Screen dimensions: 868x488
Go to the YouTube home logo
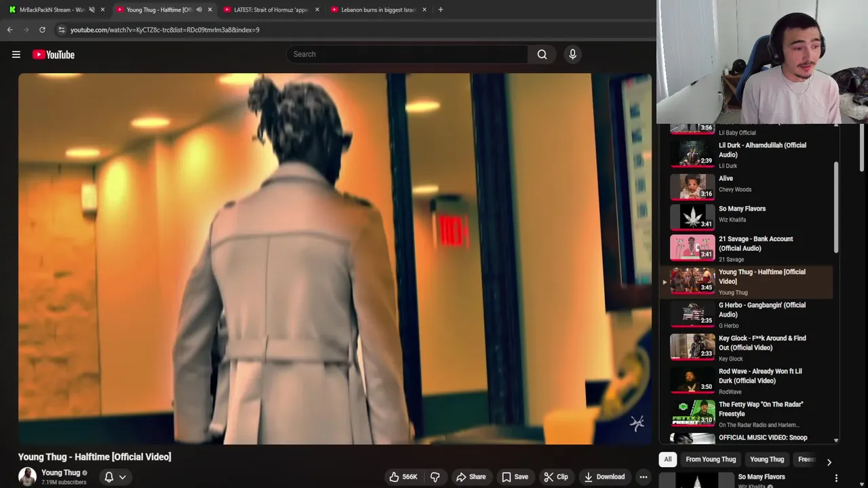click(x=54, y=54)
